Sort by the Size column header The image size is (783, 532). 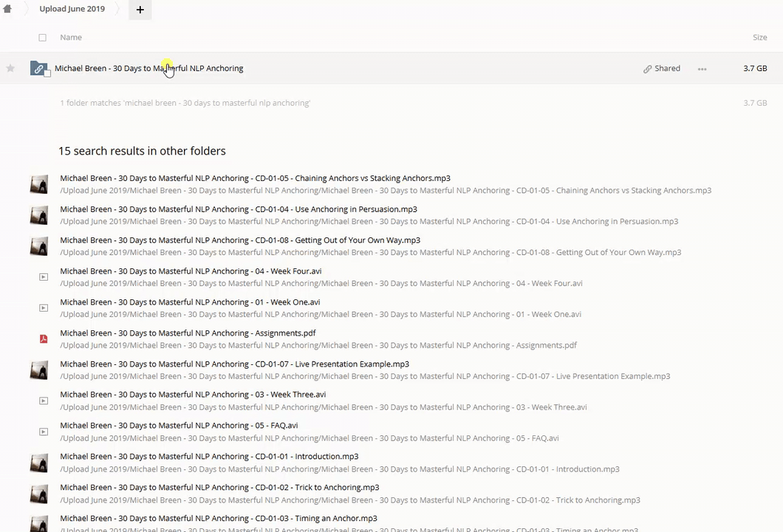coord(759,38)
